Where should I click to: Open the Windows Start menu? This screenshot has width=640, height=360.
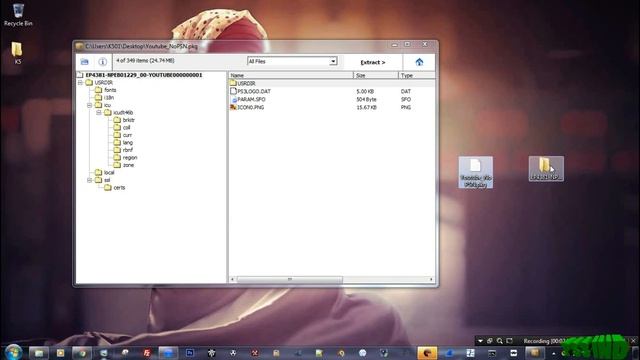[13, 352]
